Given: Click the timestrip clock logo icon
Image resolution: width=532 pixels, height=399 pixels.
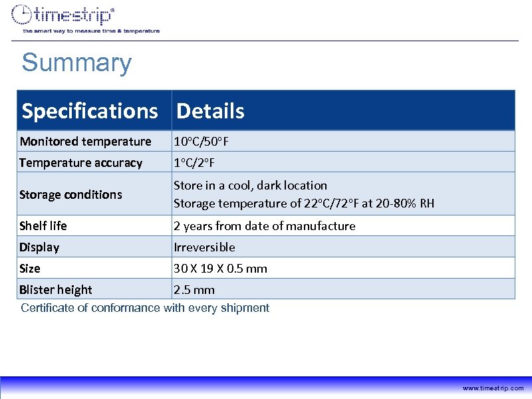Looking at the screenshot, I should tap(21, 15).
